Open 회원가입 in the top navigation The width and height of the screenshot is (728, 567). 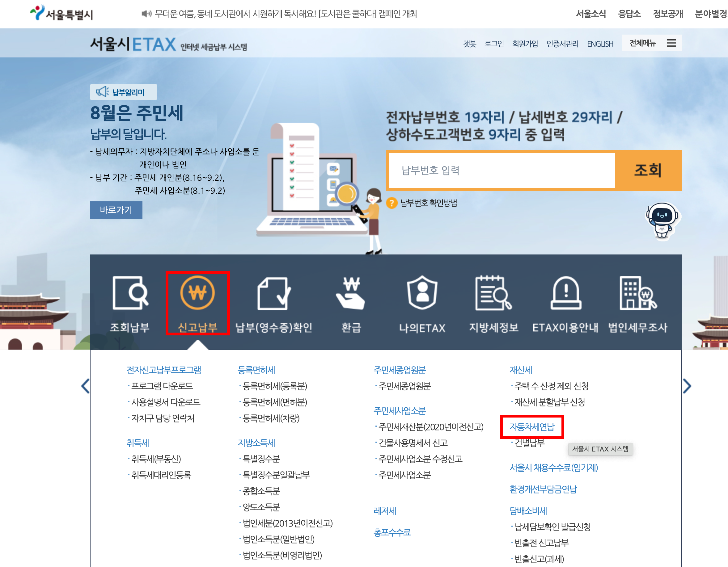point(525,44)
